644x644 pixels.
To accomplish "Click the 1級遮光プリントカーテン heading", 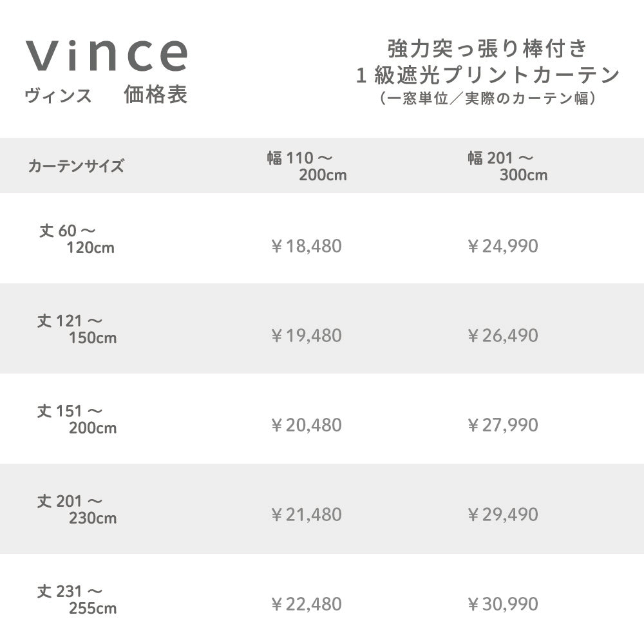I will pyautogui.click(x=488, y=75).
